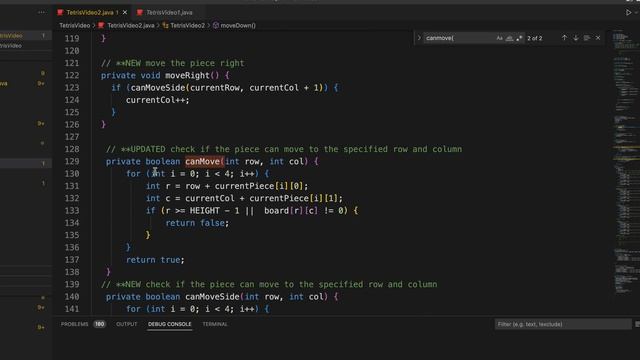The width and height of the screenshot is (640, 360).
Task: Click the '**NEW move the piece right' comment
Action: (173, 63)
